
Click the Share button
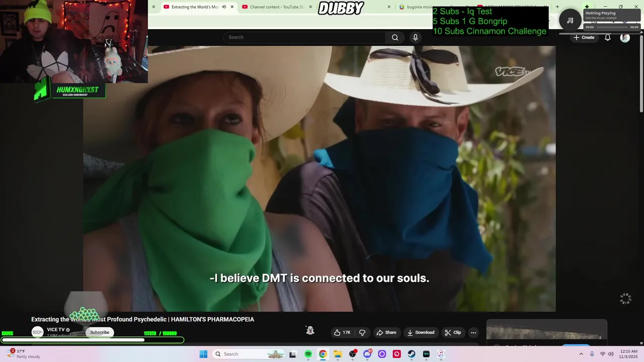coord(386,332)
